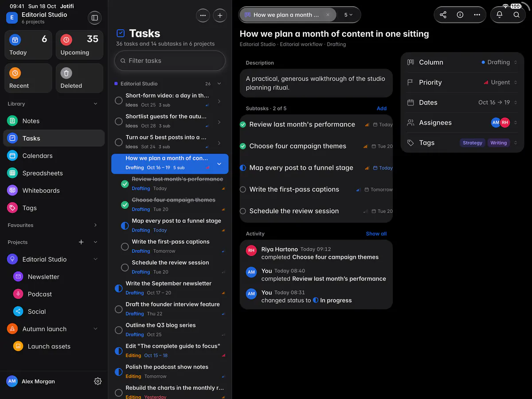Expand the Favourites section

tap(95, 225)
